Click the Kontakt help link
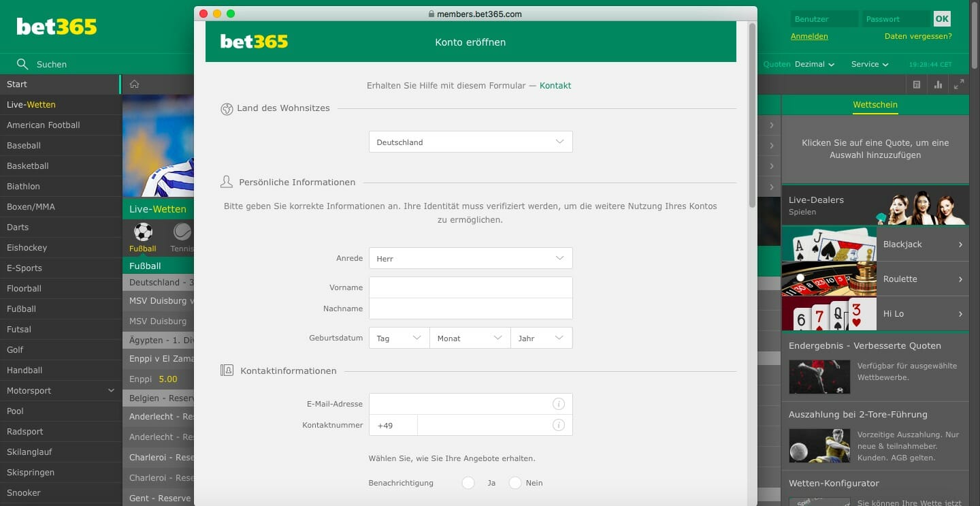980x506 pixels. pyautogui.click(x=555, y=86)
